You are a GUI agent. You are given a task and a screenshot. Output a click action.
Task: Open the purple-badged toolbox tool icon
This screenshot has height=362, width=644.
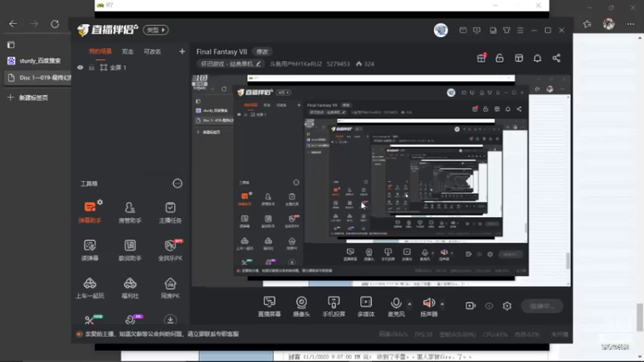click(x=130, y=319)
